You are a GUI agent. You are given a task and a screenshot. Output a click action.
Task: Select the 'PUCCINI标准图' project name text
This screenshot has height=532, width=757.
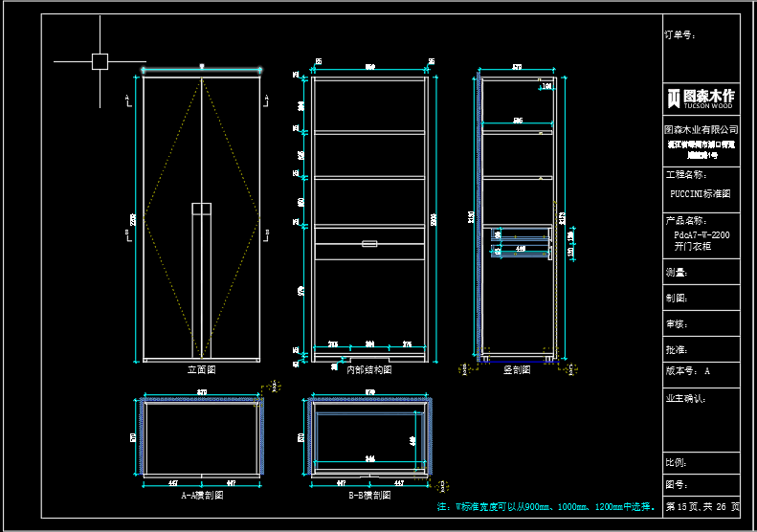(x=700, y=193)
